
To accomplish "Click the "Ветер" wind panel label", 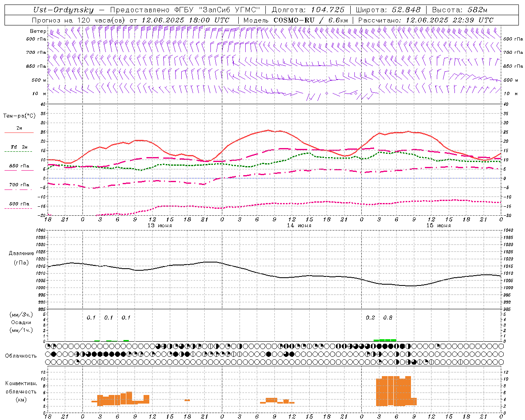I will (x=38, y=31).
